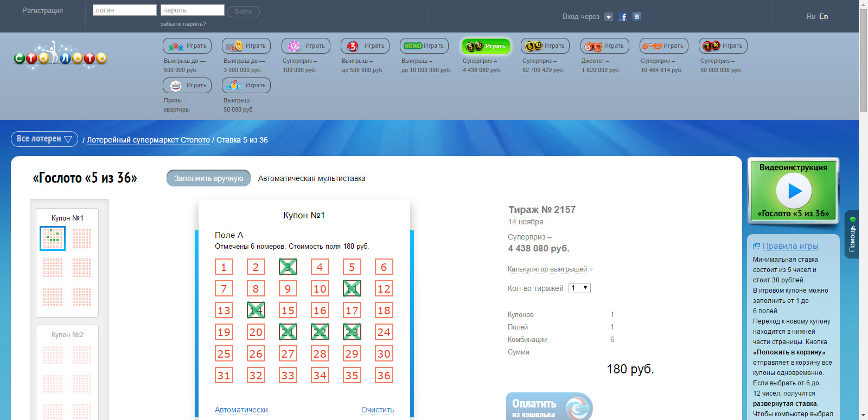Image resolution: width=868 pixels, height=420 pixels.
Task: Open the Помощь side tab
Action: coord(852,234)
